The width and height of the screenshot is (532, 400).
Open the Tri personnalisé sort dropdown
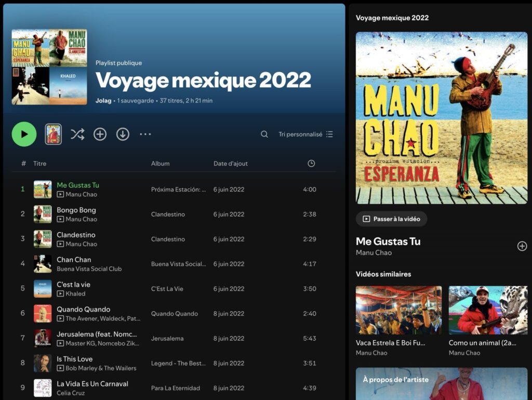tap(305, 135)
